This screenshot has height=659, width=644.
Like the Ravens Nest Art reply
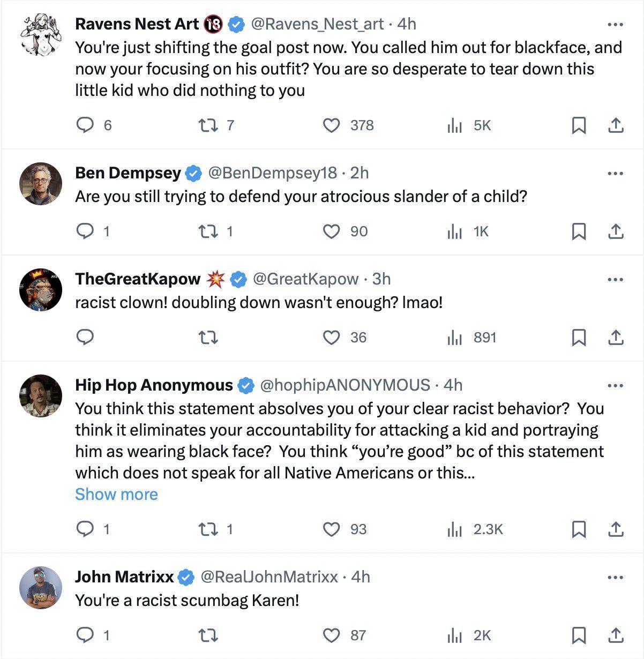pyautogui.click(x=332, y=125)
